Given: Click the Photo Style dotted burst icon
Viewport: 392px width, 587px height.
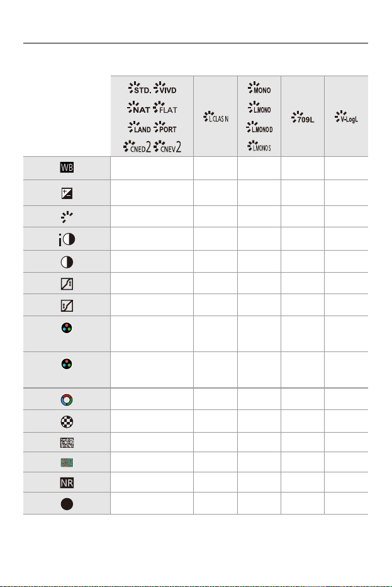Looking at the screenshot, I should point(67,217).
